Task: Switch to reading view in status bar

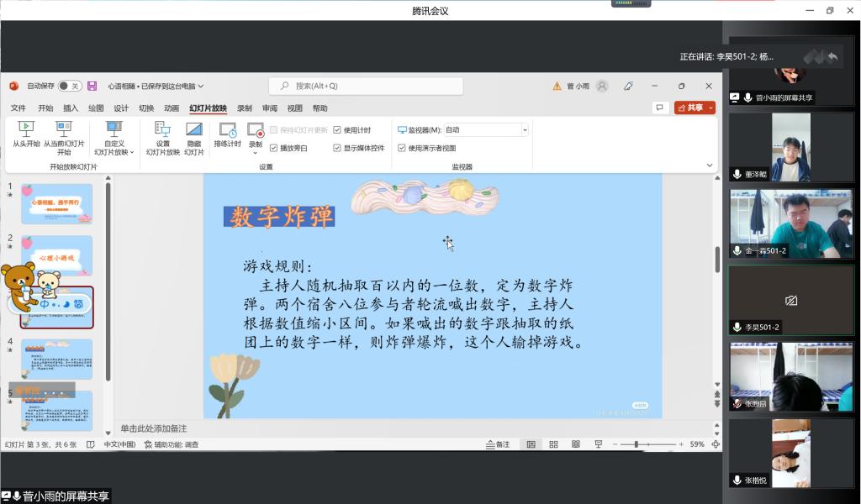Action: [x=576, y=444]
